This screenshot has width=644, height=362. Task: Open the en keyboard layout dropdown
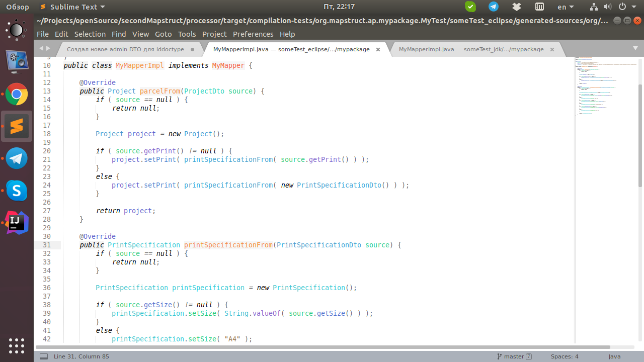565,7
